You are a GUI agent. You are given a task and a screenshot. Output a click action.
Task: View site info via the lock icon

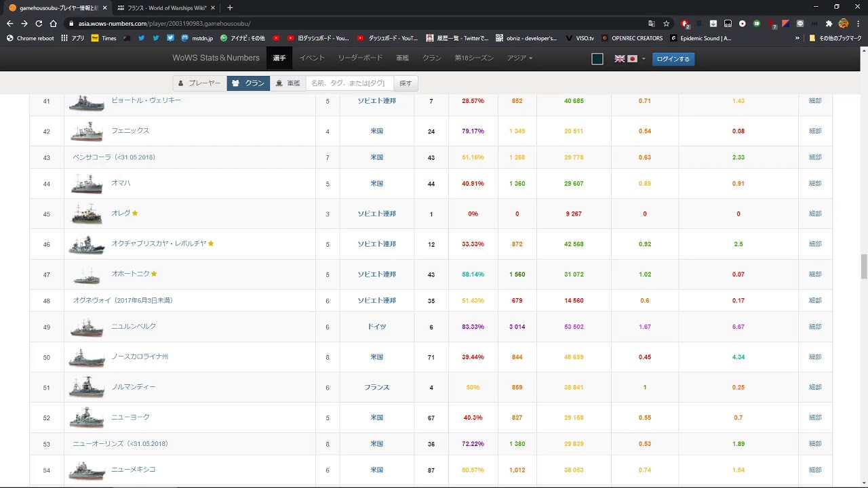71,24
